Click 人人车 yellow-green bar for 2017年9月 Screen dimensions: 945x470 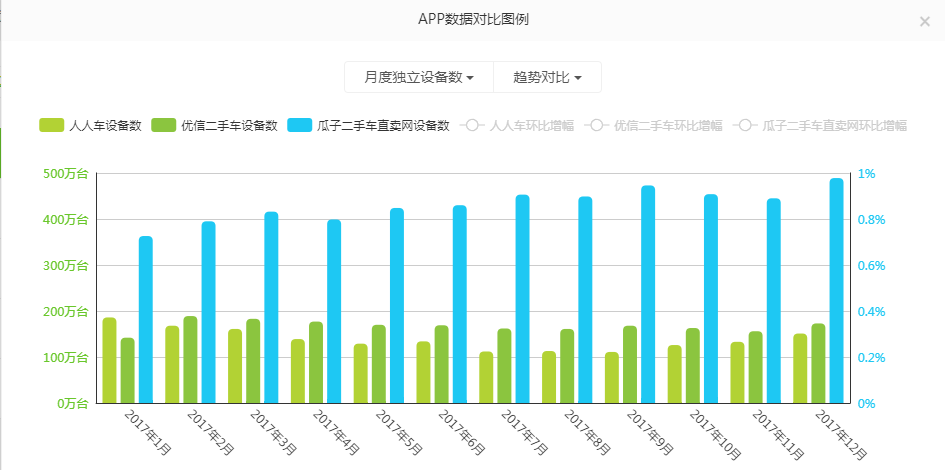612,377
